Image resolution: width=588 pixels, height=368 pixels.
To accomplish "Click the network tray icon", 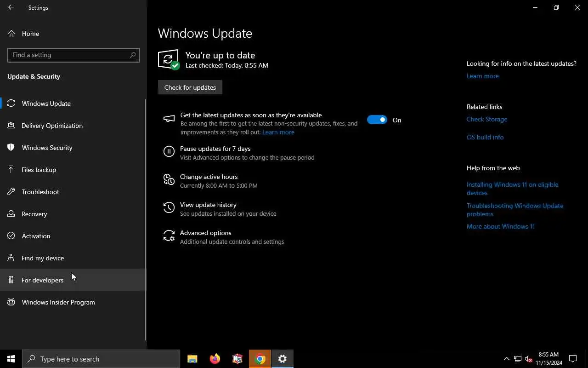I will (x=518, y=359).
